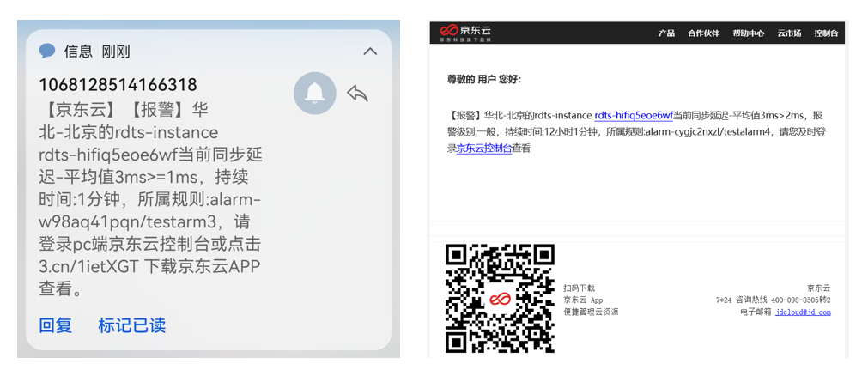868x382 pixels.
Task: Tap the 回复 reply button
Action: [x=55, y=325]
